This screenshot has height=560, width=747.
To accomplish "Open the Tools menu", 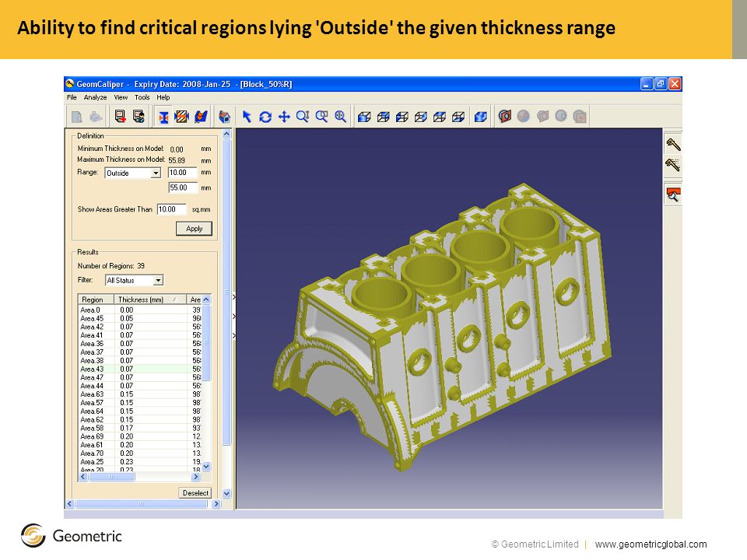I will [x=142, y=97].
